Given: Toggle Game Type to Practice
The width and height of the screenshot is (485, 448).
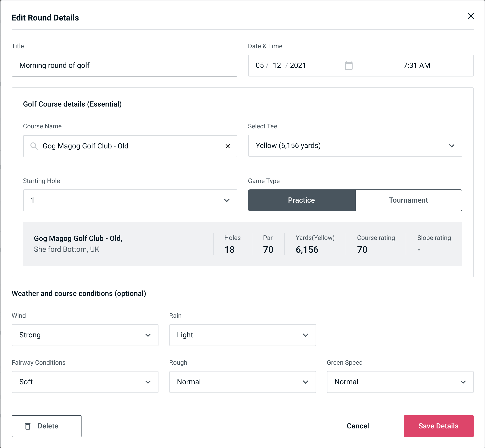Looking at the screenshot, I should (x=302, y=200).
